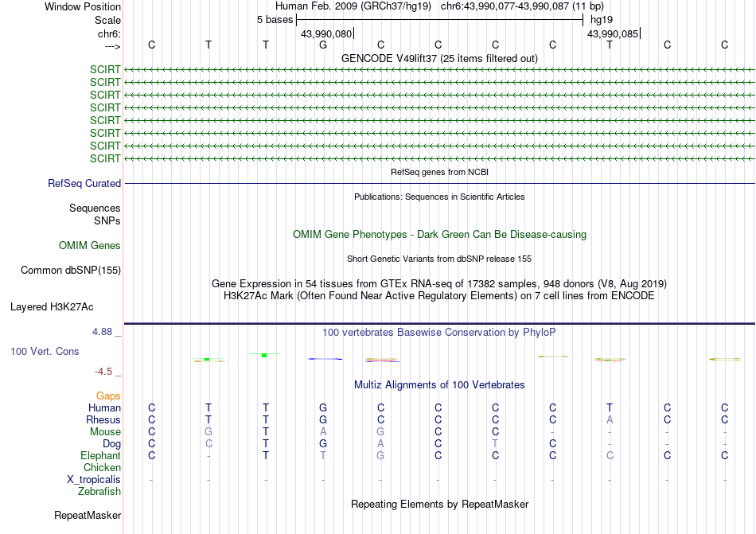Viewport: 756px width, 534px height.
Task: Click the '--->' strand direction label
Action: click(113, 46)
